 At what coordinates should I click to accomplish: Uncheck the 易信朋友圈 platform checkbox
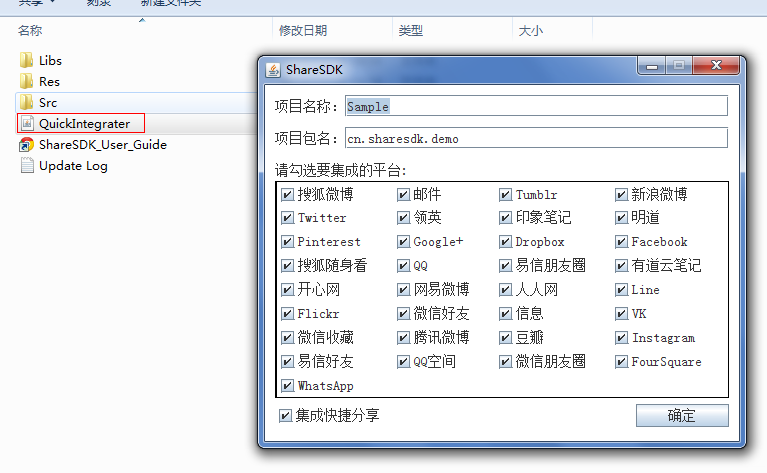(x=505, y=266)
